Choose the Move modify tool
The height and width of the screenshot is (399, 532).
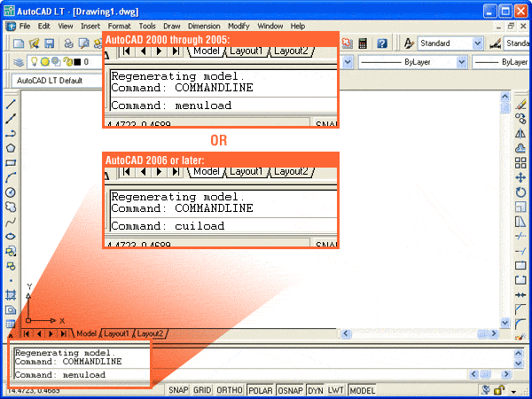(x=520, y=177)
